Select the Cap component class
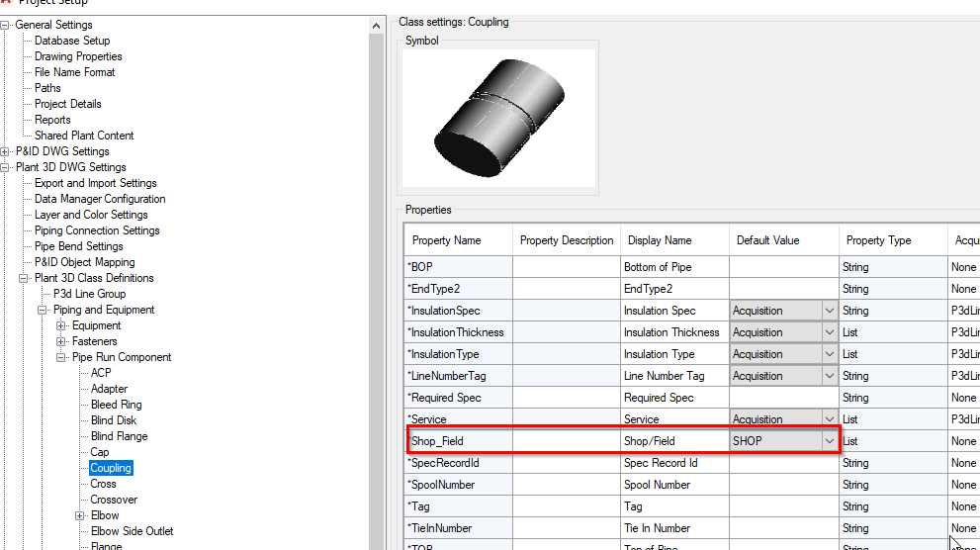Screen dimensions: 980x550 tap(99, 452)
